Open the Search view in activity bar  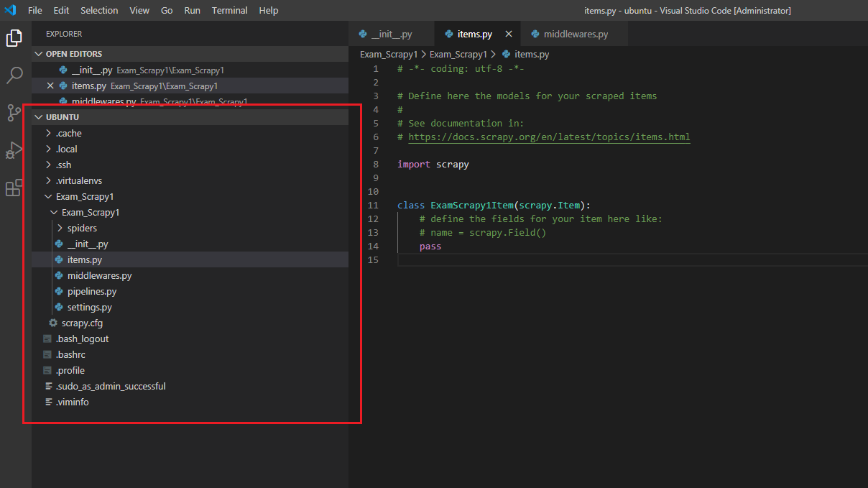point(14,75)
